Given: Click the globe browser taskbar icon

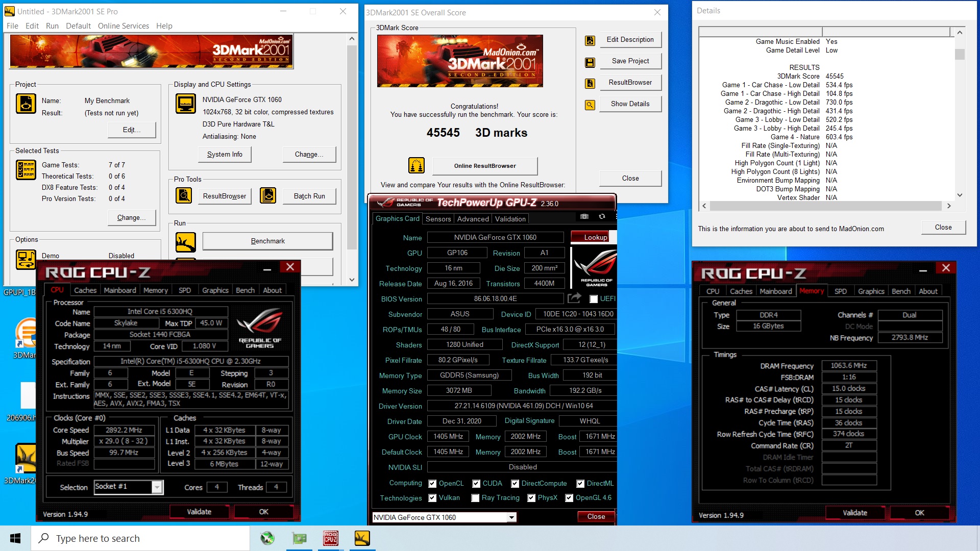Looking at the screenshot, I should (x=267, y=538).
